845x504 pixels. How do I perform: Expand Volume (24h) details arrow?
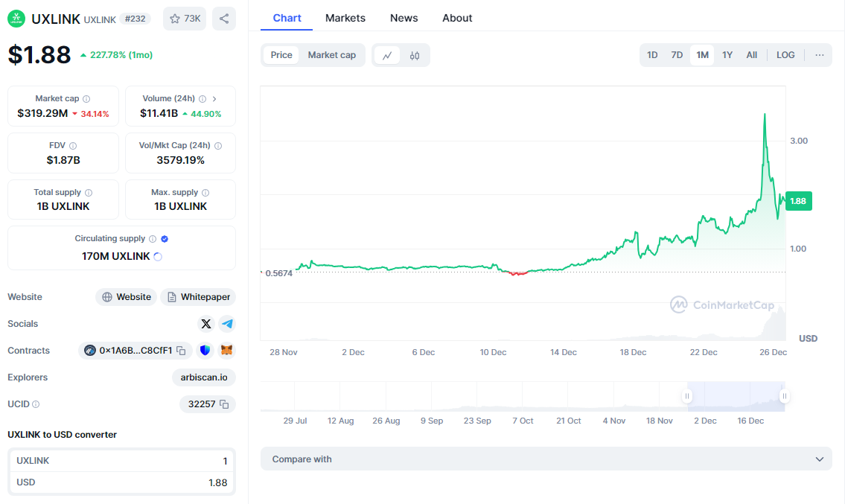tap(214, 99)
